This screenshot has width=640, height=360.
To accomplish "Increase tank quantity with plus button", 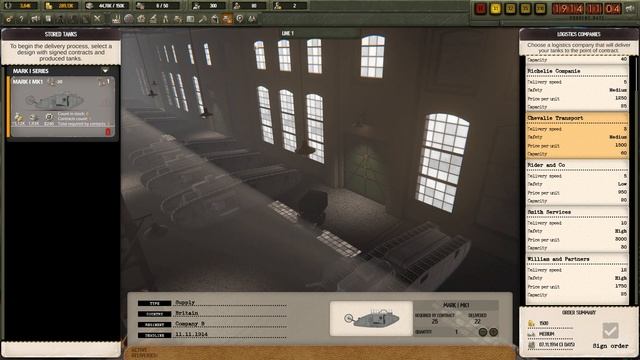I will 493,332.
